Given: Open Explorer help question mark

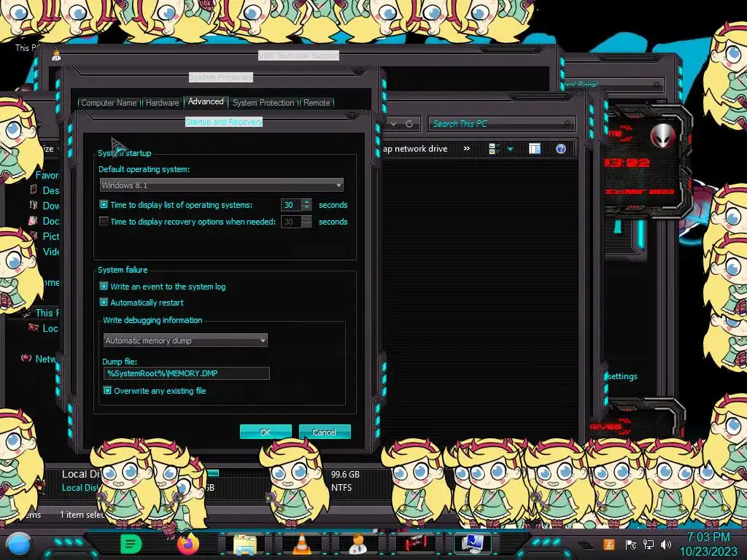Looking at the screenshot, I should (561, 149).
